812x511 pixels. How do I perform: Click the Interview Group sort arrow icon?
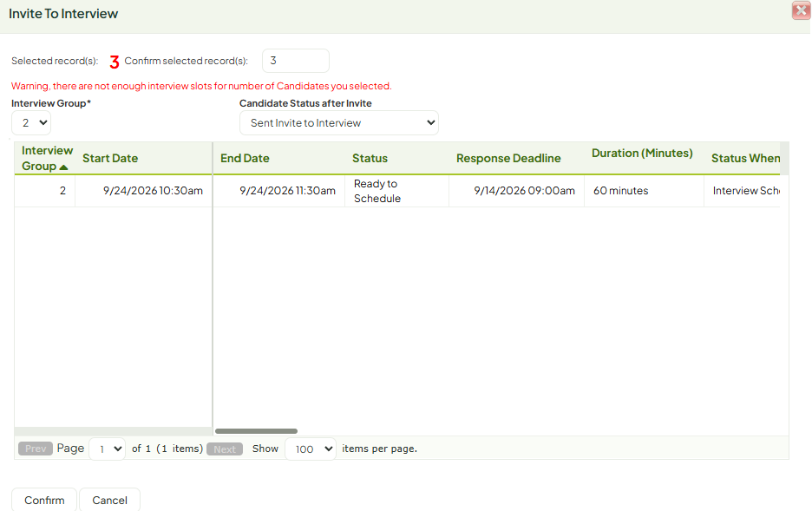pos(63,167)
